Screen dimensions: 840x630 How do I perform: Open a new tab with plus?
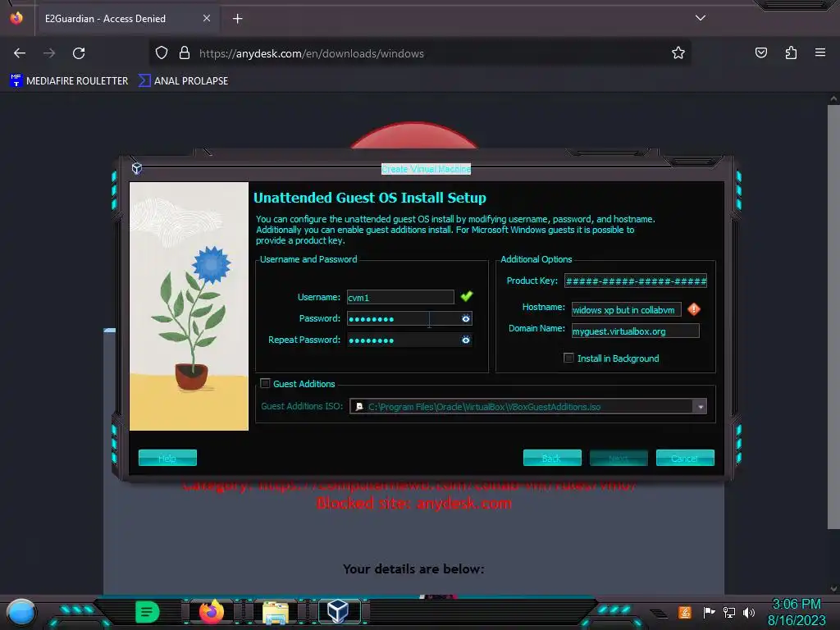(x=237, y=19)
